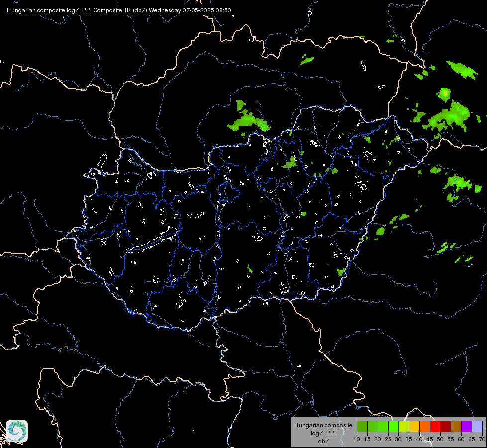Image resolution: width=487 pixels, height=448 pixels.
Task: Select the 60-65 dBZ purple swatch
Action: coord(467,426)
